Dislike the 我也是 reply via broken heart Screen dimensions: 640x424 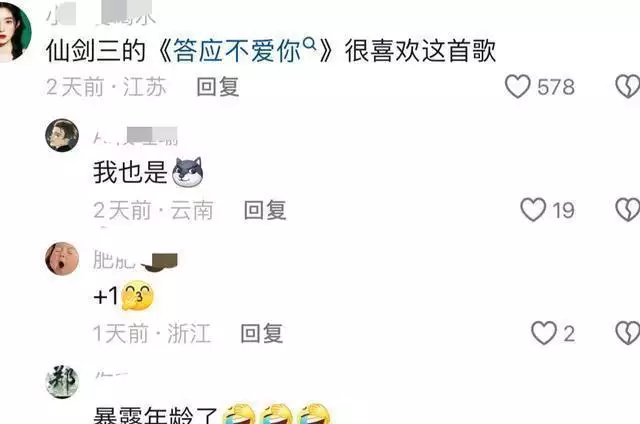tap(628, 210)
